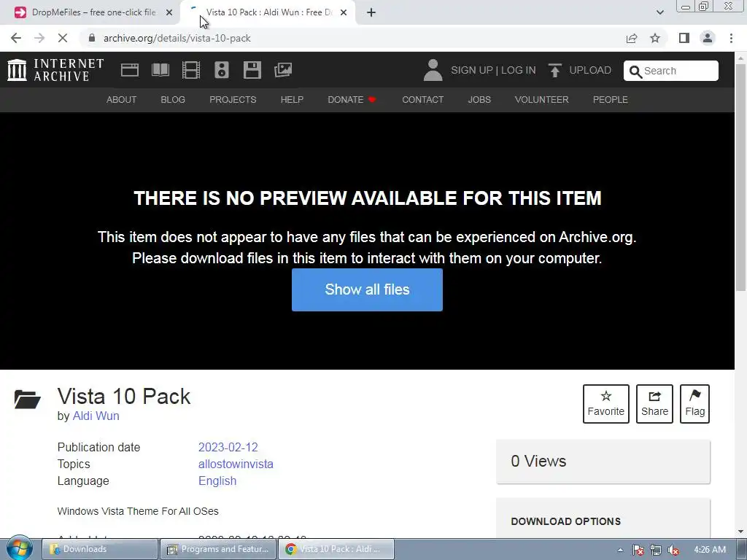The image size is (747, 560).
Task: Open the Windows Start button
Action: coord(19,548)
